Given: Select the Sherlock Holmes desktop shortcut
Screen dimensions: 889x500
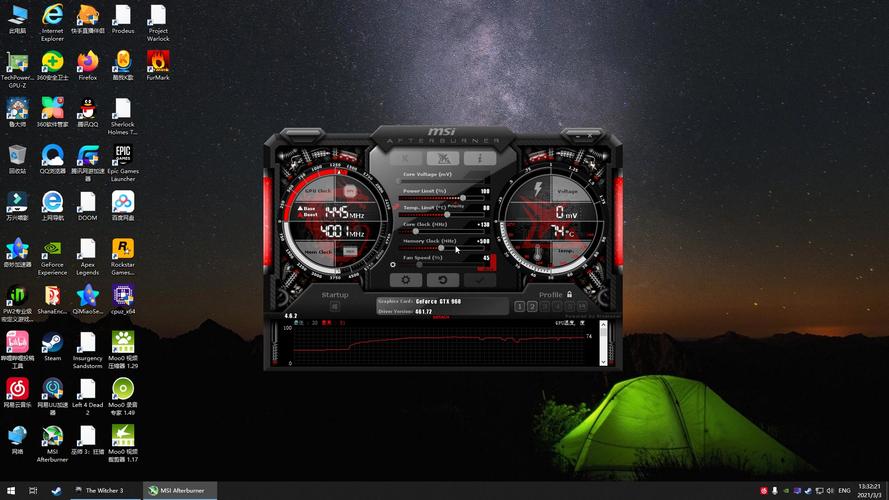Looking at the screenshot, I should 122,116.
